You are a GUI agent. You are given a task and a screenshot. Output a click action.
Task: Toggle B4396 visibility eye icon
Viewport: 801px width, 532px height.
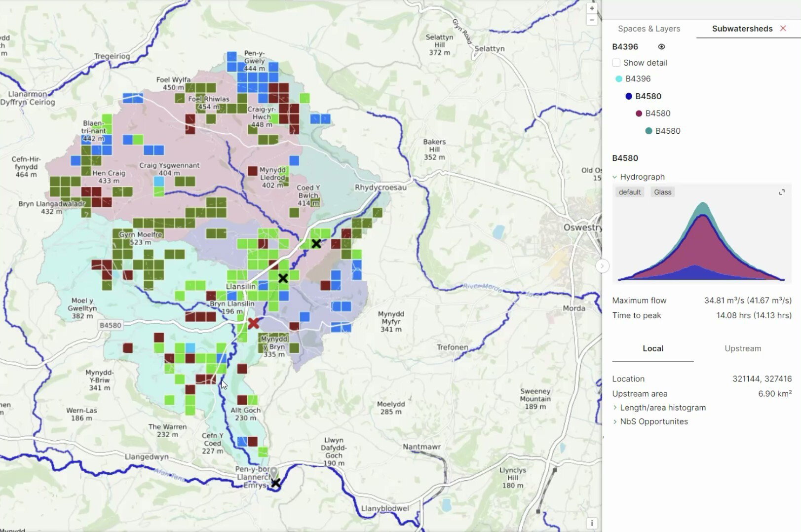tap(661, 47)
